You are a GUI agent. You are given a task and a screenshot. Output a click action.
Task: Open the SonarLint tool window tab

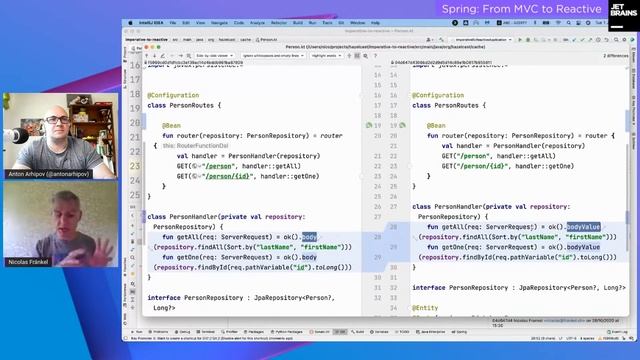click(x=320, y=332)
